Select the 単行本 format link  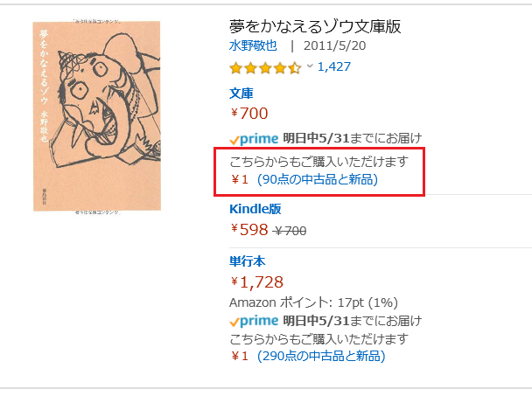point(247,261)
